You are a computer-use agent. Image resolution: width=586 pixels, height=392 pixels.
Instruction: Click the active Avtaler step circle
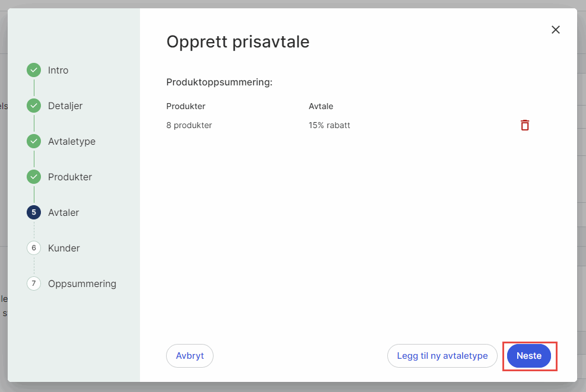pos(34,212)
